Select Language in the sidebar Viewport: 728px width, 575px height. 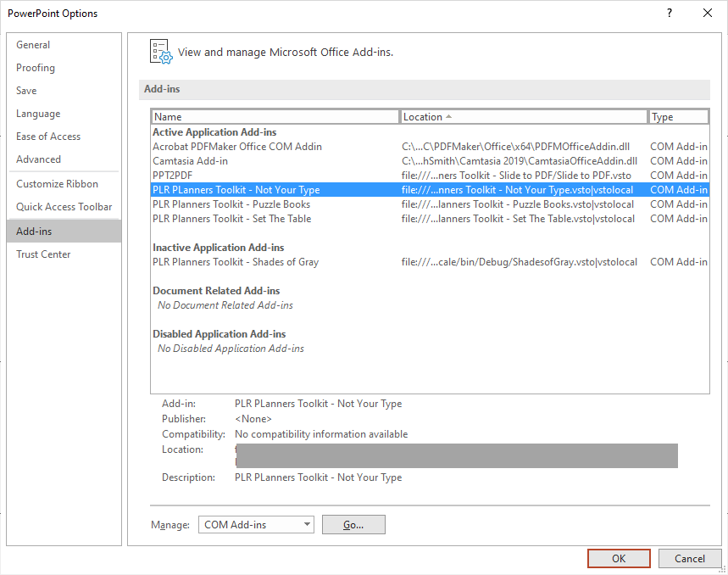coord(38,114)
